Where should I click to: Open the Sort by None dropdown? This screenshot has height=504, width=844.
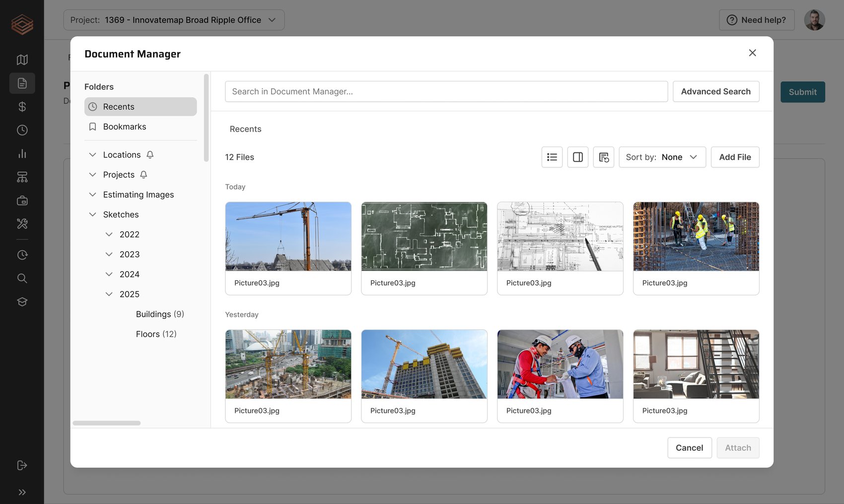(x=662, y=157)
